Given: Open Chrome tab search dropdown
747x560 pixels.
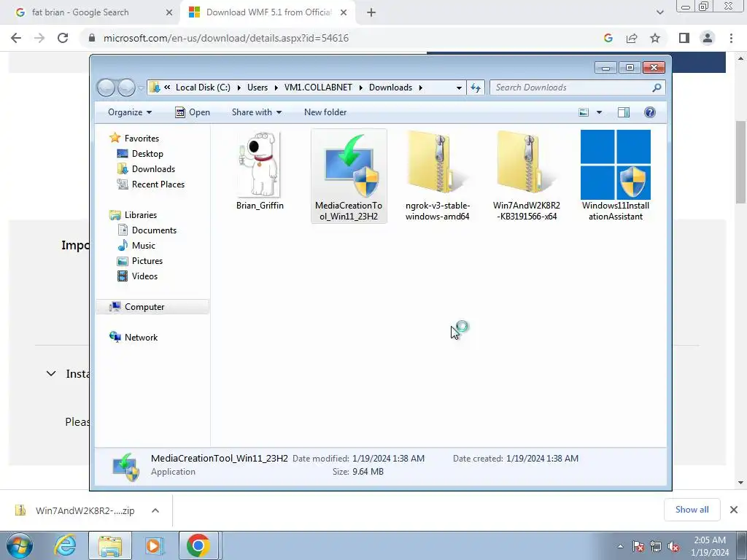Looking at the screenshot, I should pyautogui.click(x=659, y=13).
